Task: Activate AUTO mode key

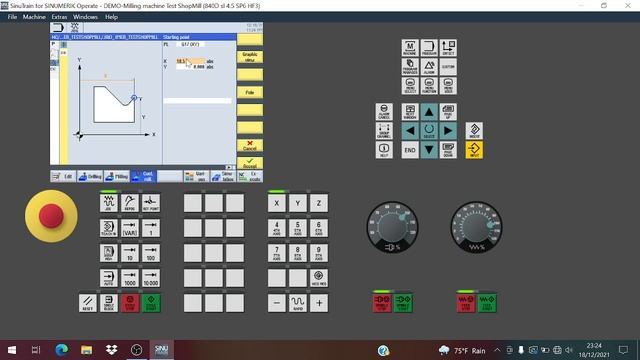Action: point(109,278)
